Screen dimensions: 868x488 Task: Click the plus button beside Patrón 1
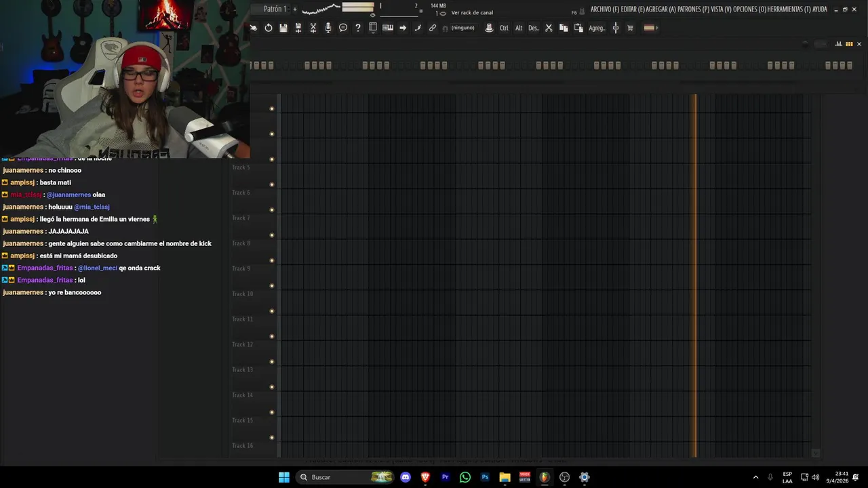point(295,9)
